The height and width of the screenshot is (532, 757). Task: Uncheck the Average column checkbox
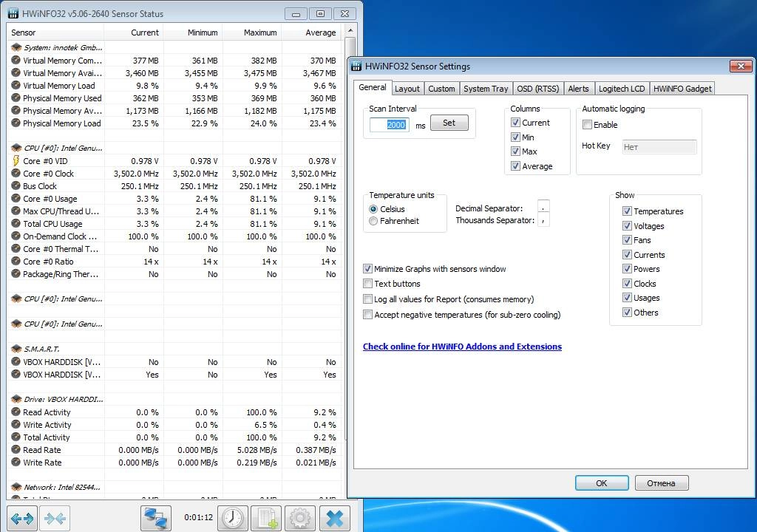click(x=515, y=166)
